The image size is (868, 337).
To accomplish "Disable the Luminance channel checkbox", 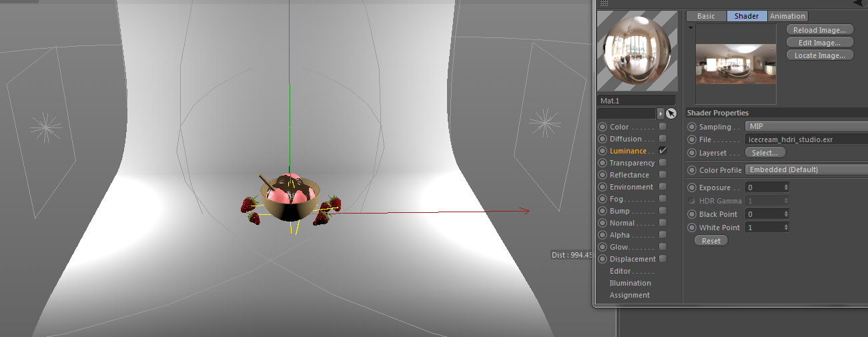I will tap(663, 151).
